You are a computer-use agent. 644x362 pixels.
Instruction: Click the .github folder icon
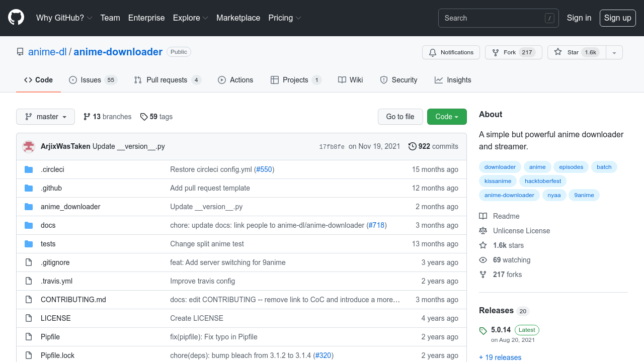point(29,188)
